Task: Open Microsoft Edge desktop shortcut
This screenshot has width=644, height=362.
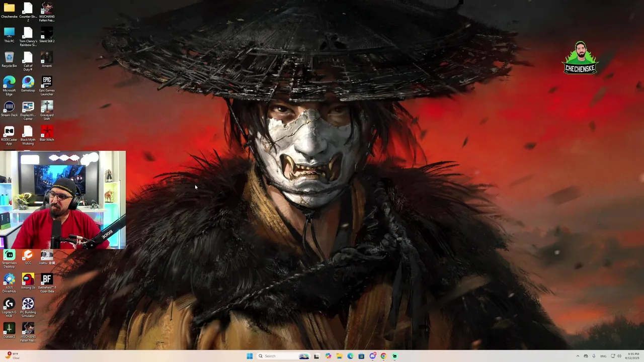Action: pos(9,86)
